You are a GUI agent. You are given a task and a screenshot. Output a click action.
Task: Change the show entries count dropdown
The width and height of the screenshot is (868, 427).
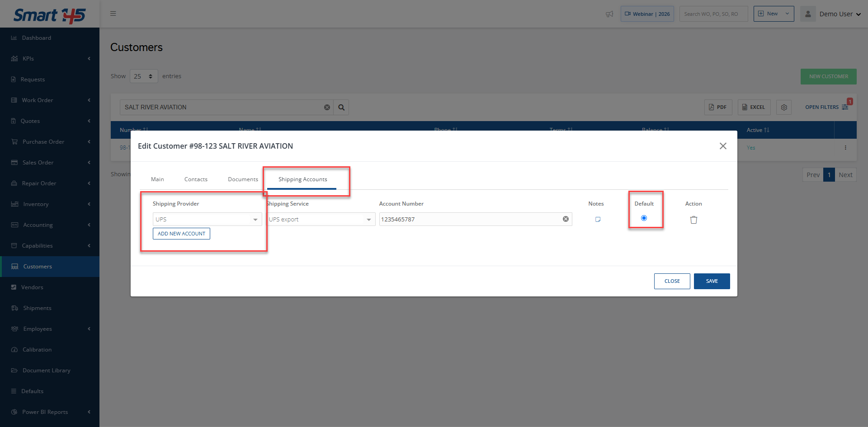144,76
